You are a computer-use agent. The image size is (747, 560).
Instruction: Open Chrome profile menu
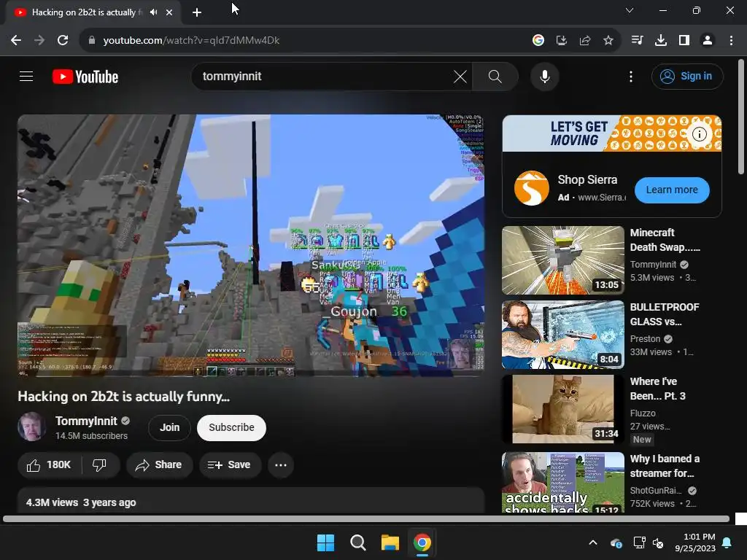pos(708,41)
